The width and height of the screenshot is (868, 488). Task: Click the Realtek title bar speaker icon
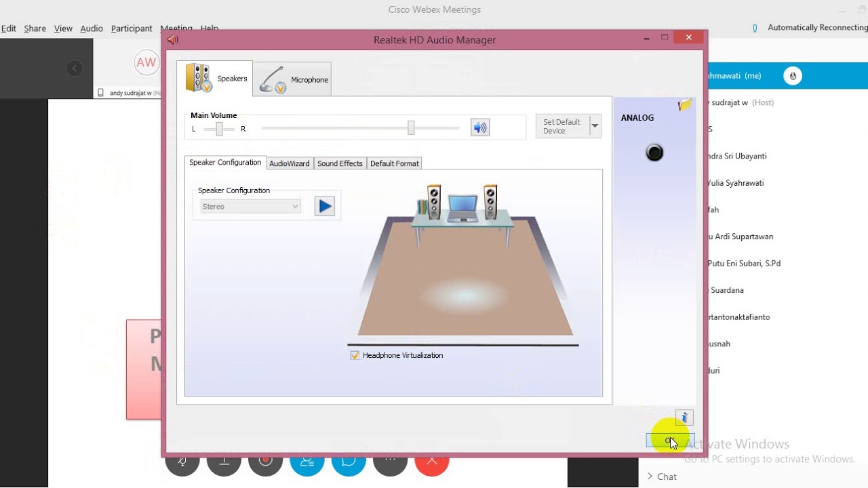click(x=173, y=40)
